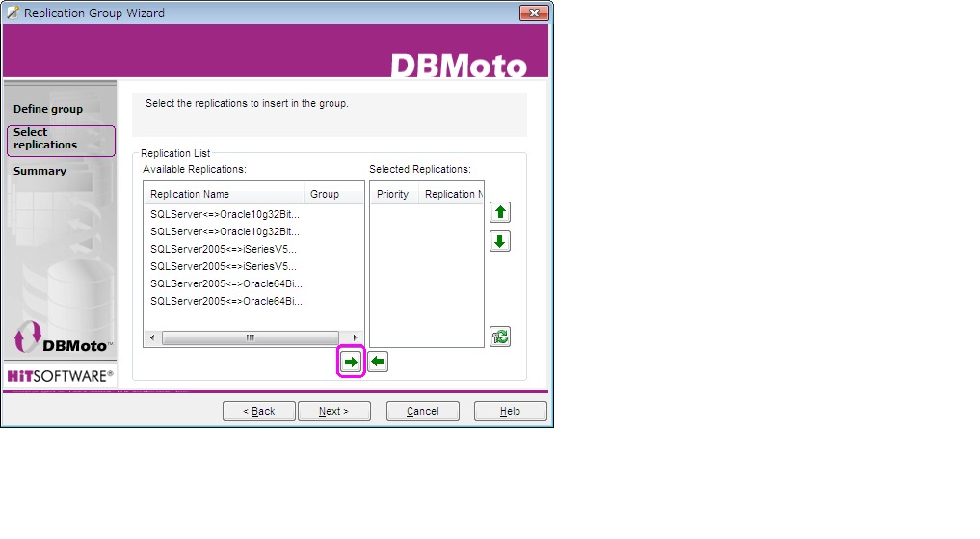Click the Priority column header
This screenshot has width=980, height=539.
pos(394,195)
